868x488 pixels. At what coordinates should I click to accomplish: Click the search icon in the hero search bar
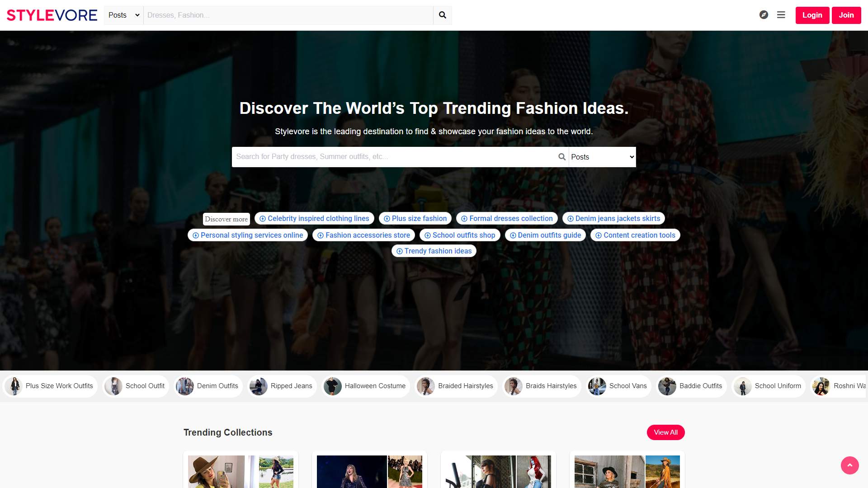[x=562, y=157]
